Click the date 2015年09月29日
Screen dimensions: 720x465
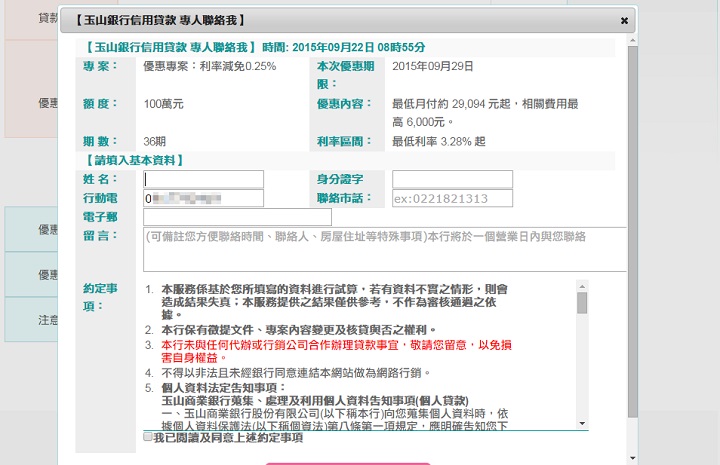tap(433, 67)
